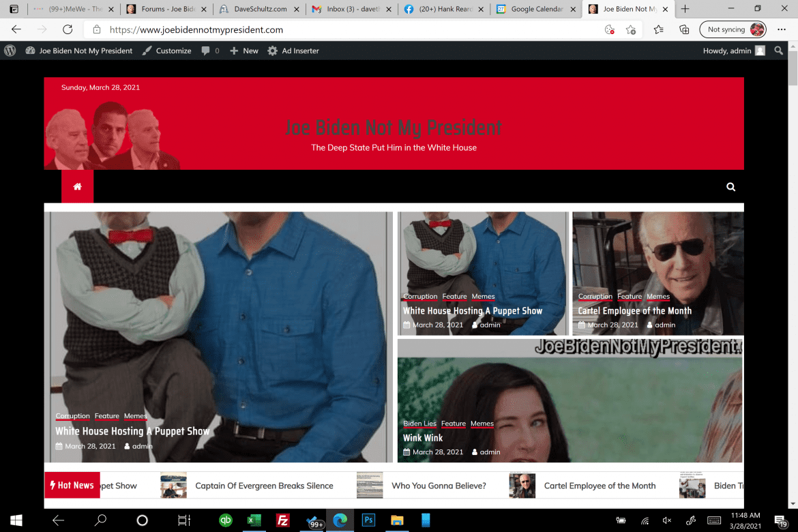Image resolution: width=798 pixels, height=532 pixels.
Task: Open Excel from the taskbar
Action: [x=254, y=520]
